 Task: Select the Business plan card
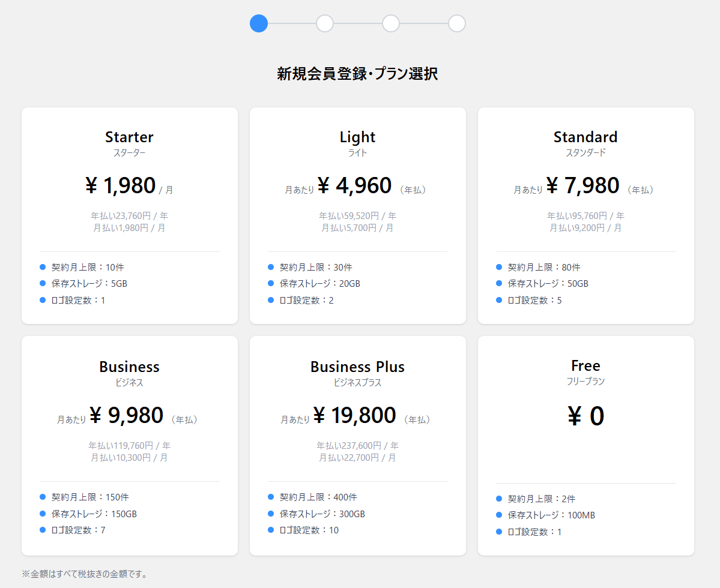tap(129, 445)
